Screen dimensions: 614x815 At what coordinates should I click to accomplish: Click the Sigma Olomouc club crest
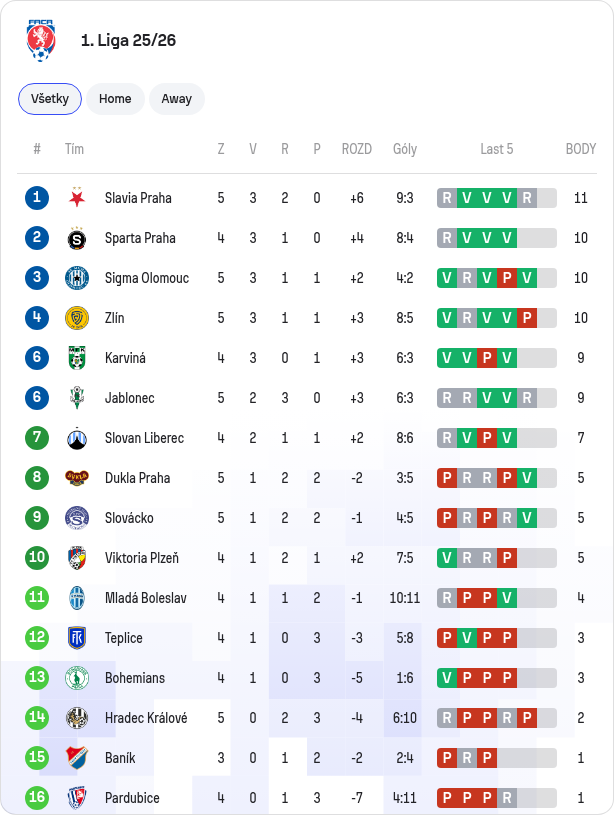click(77, 278)
